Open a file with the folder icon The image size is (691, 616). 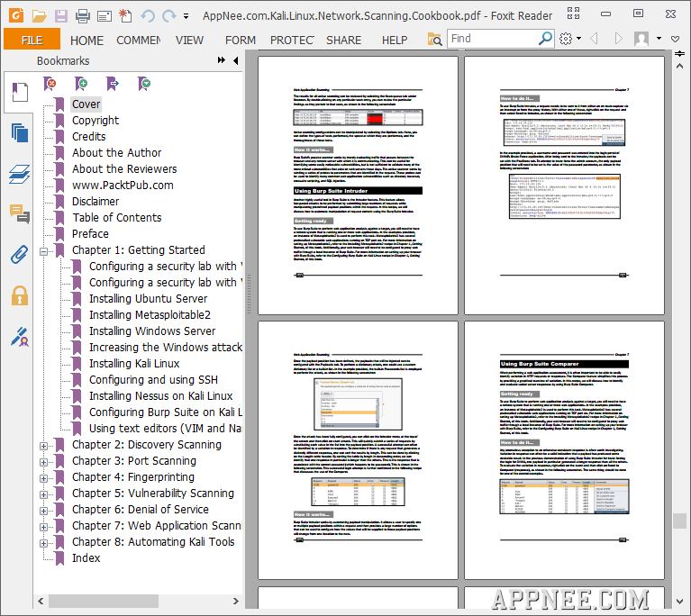click(x=40, y=16)
